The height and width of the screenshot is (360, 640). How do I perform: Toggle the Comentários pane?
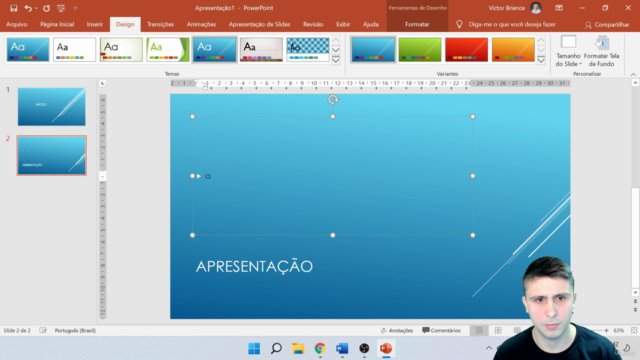(441, 330)
